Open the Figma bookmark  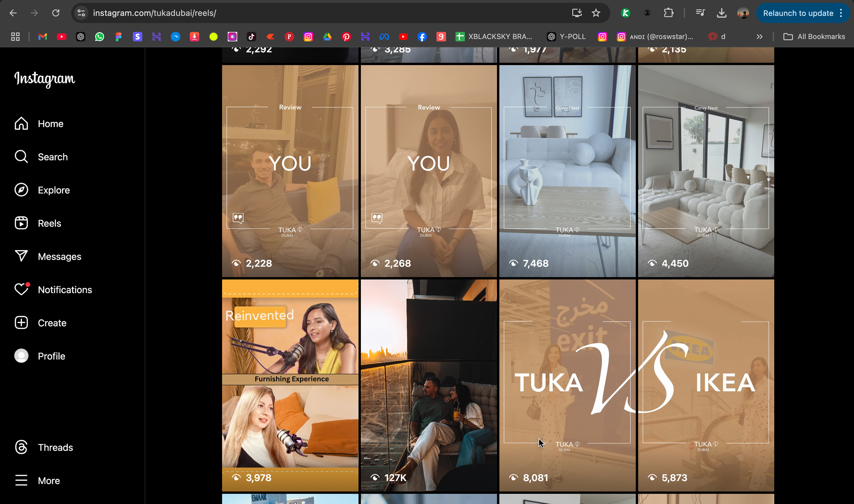(118, 37)
